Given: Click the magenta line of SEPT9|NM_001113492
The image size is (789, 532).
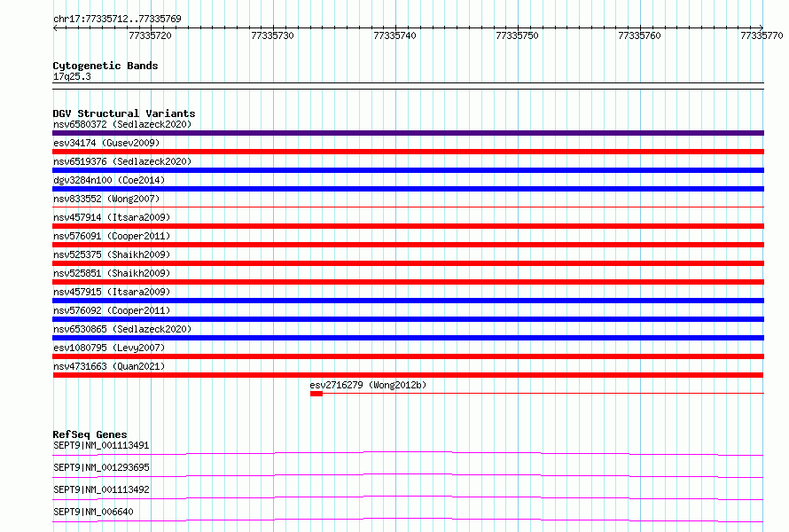Looking at the screenshot, I should [x=408, y=497].
